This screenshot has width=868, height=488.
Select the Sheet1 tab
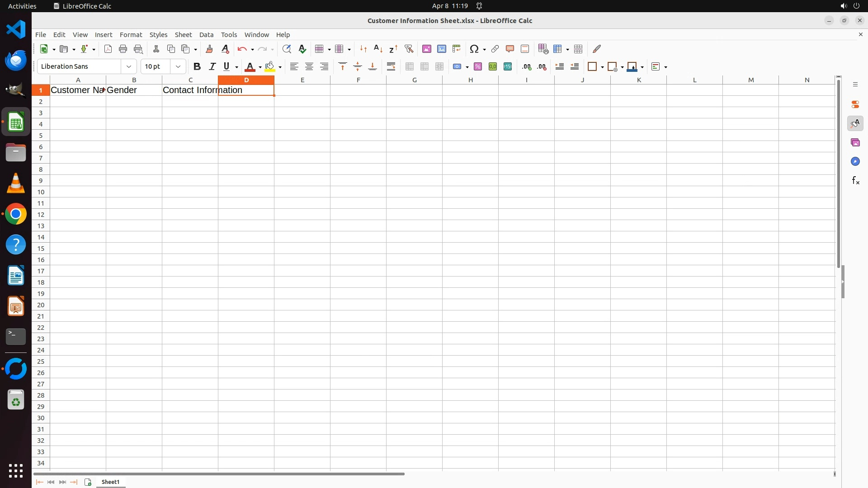pyautogui.click(x=110, y=482)
